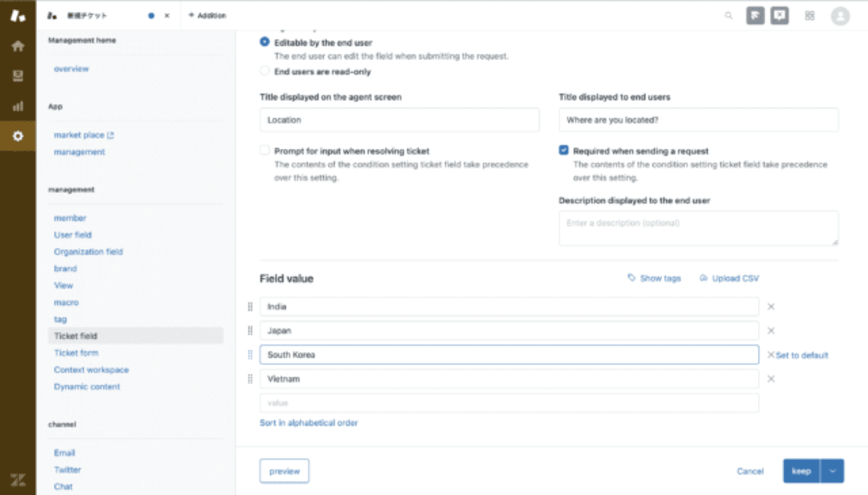The image size is (868, 495).
Task: Select the Editable by the end user radio button
Action: tap(265, 42)
